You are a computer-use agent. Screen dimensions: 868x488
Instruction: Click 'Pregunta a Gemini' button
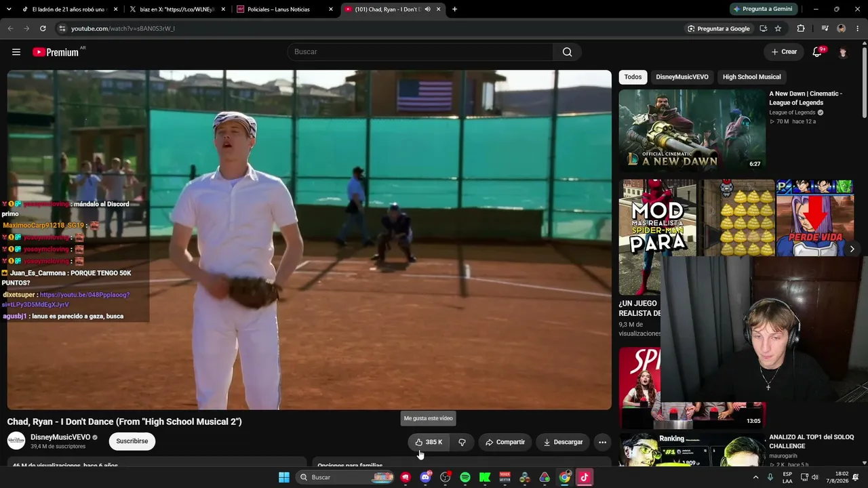click(x=762, y=9)
